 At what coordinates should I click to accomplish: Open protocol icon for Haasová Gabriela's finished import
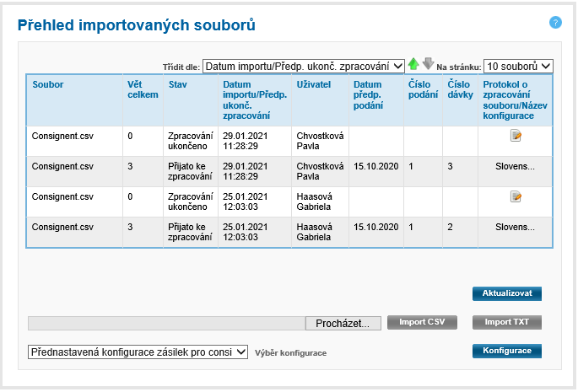(x=516, y=196)
